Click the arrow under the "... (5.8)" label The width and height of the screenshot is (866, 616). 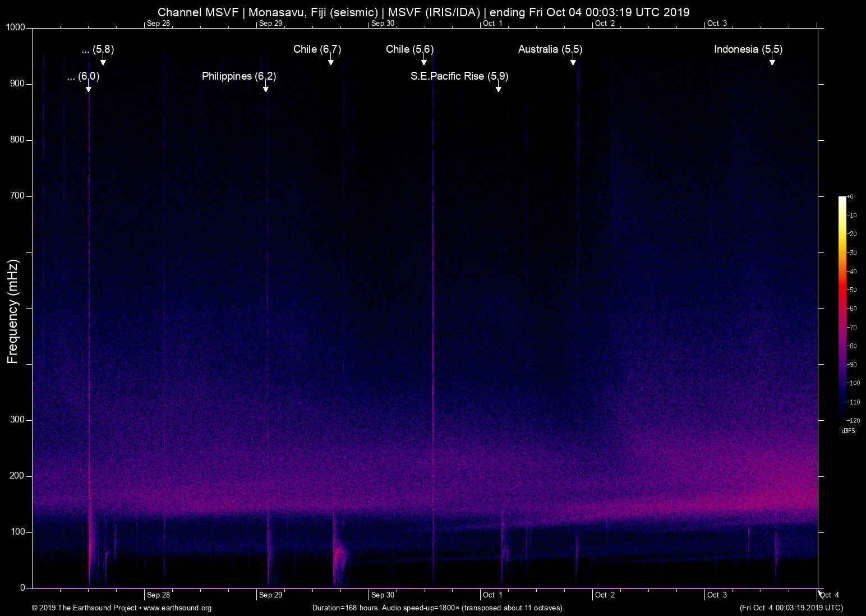[103, 60]
